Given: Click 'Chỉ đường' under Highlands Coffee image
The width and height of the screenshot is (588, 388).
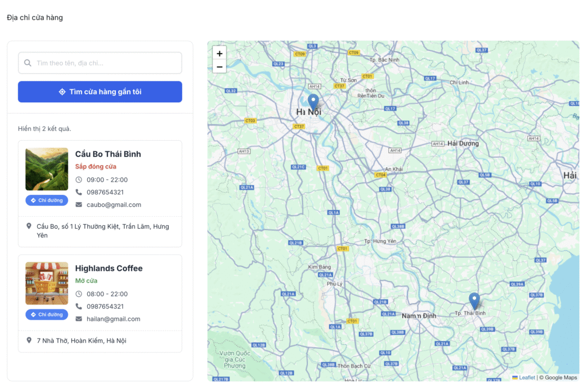Looking at the screenshot, I should [x=47, y=314].
